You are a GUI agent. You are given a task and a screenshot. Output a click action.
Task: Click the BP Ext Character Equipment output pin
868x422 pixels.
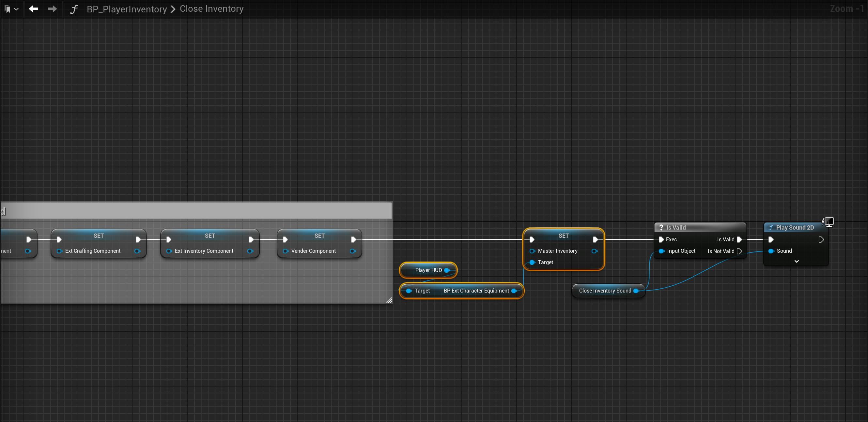[514, 291]
